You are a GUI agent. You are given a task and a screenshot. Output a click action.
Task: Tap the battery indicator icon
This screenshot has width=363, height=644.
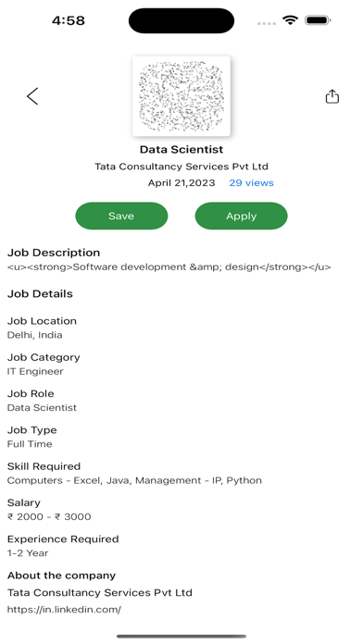coord(318,20)
